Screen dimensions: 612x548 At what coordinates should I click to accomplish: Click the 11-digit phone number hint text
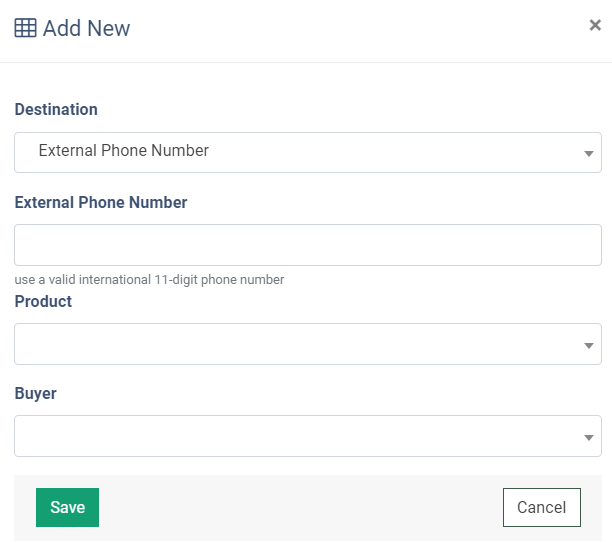[149, 279]
